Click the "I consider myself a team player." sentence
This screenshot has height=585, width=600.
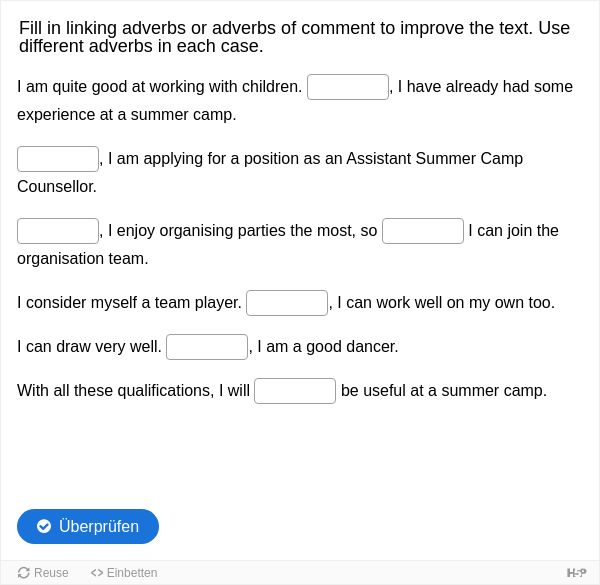pyautogui.click(x=129, y=303)
